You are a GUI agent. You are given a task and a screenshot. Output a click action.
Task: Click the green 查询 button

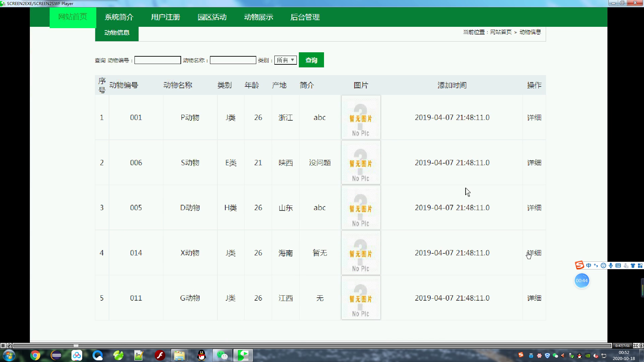pyautogui.click(x=311, y=60)
